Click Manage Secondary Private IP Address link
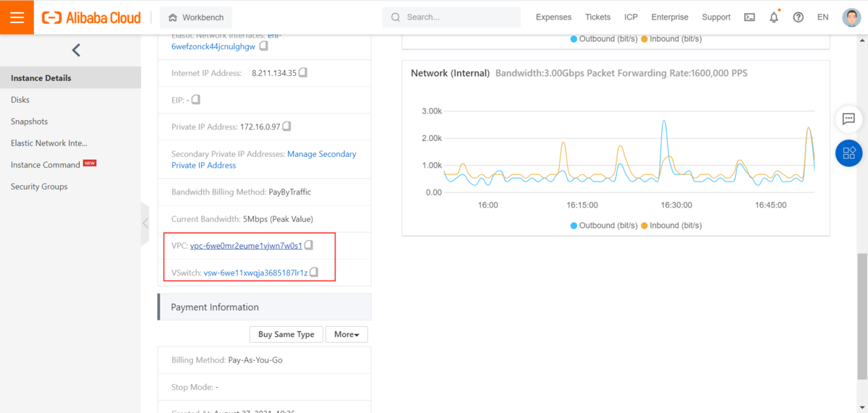The width and height of the screenshot is (868, 413). coord(264,160)
